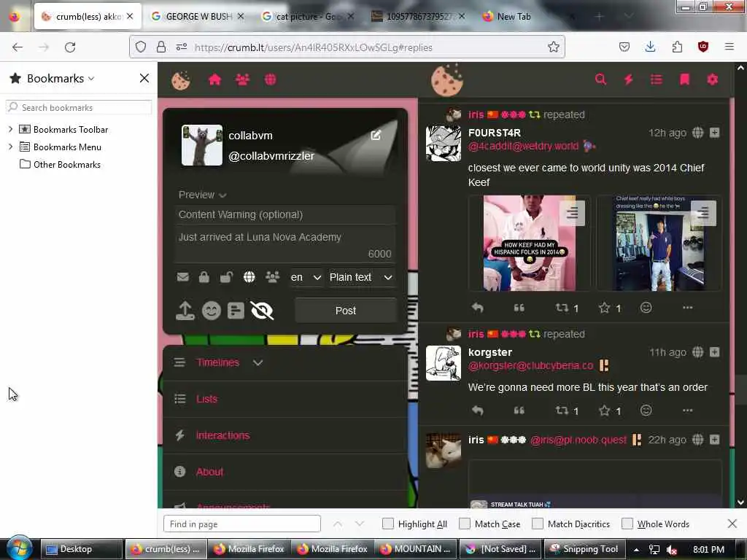Switch to the New Tab tab

(x=514, y=16)
